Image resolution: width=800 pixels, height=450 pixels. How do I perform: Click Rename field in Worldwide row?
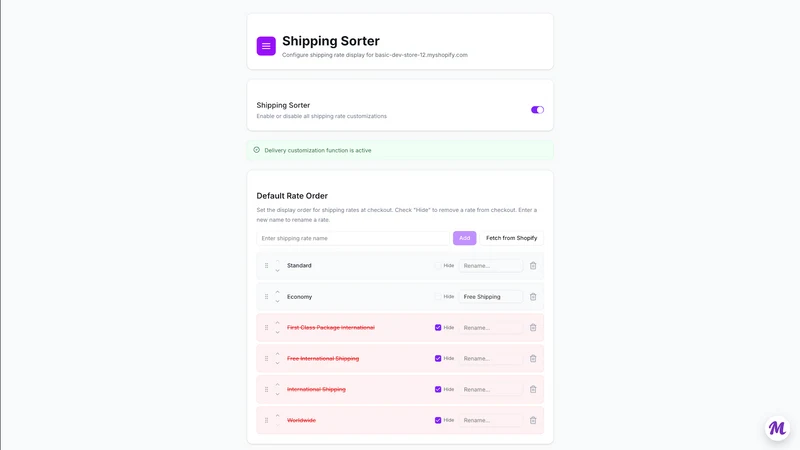tap(491, 420)
